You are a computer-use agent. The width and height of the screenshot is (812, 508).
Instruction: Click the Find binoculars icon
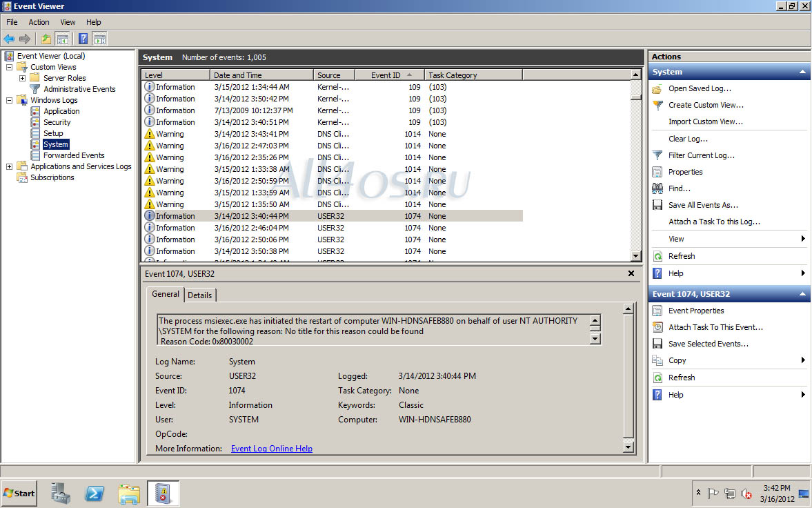coord(657,188)
